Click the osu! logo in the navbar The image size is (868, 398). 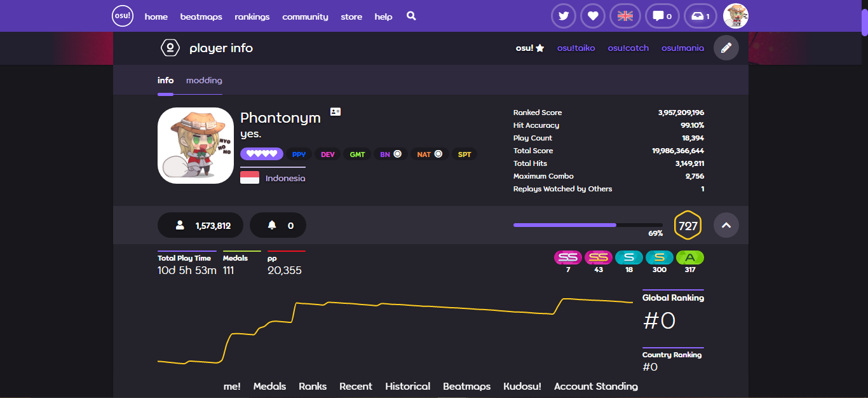point(123,16)
